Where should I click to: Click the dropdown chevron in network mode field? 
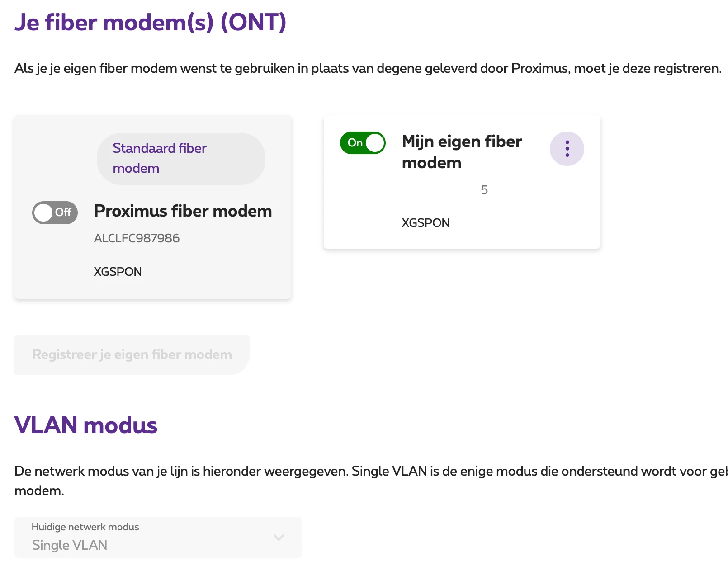[x=279, y=537]
